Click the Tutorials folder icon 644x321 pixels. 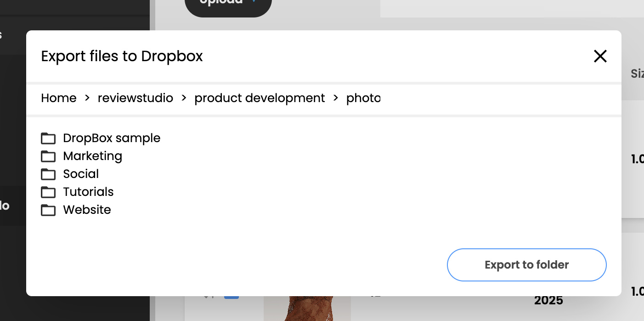[48, 192]
